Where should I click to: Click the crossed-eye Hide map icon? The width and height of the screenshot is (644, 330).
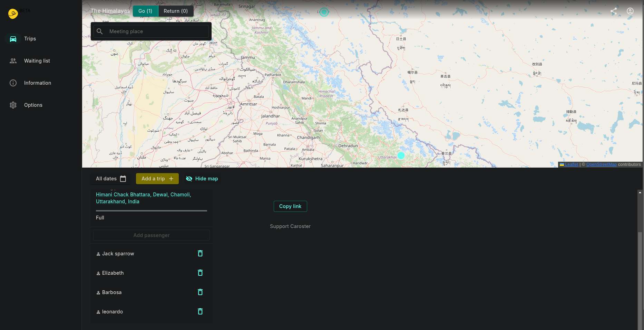[x=189, y=179]
